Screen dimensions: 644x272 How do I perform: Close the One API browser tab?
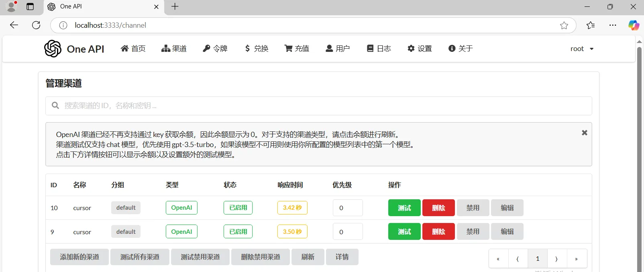click(156, 7)
